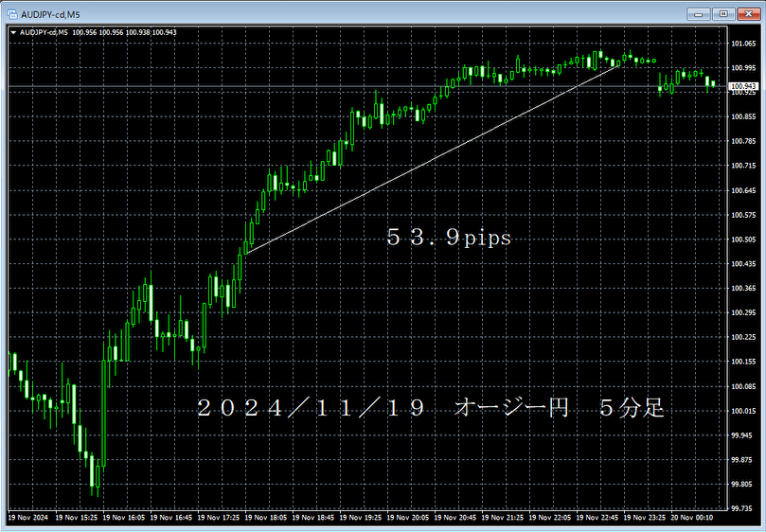Click the 100.085 price scale value

coord(743,386)
